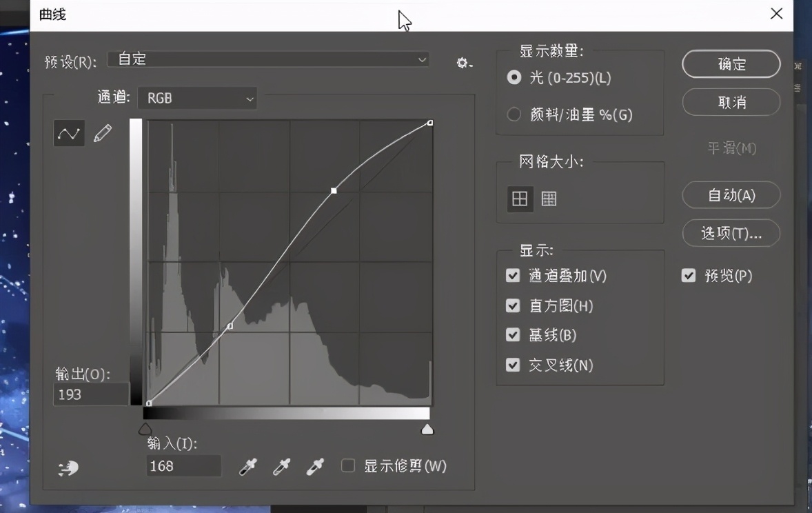Toggle the 交叉线(N) checkbox

pyautogui.click(x=513, y=365)
